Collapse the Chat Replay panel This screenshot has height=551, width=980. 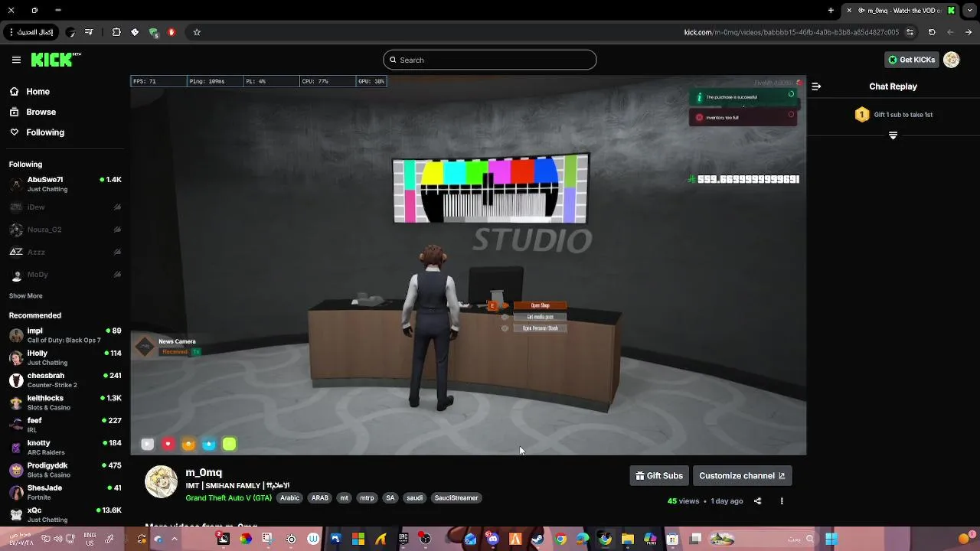(816, 86)
